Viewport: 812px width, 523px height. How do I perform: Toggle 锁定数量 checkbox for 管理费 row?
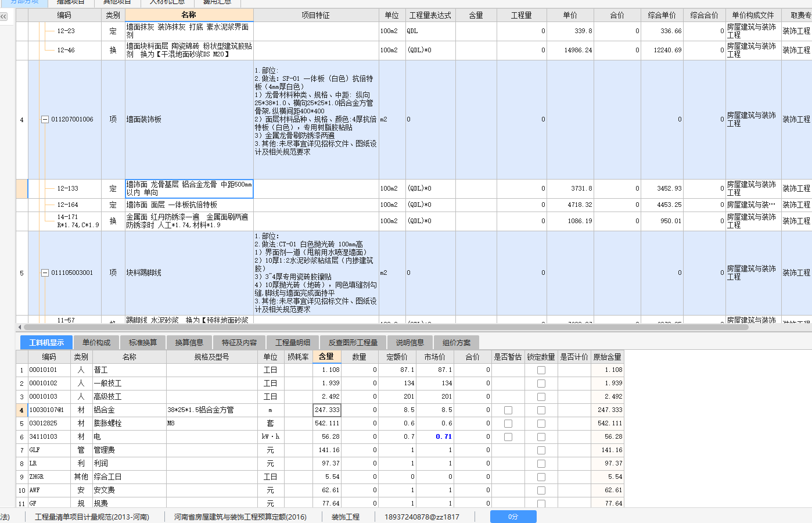(x=541, y=450)
